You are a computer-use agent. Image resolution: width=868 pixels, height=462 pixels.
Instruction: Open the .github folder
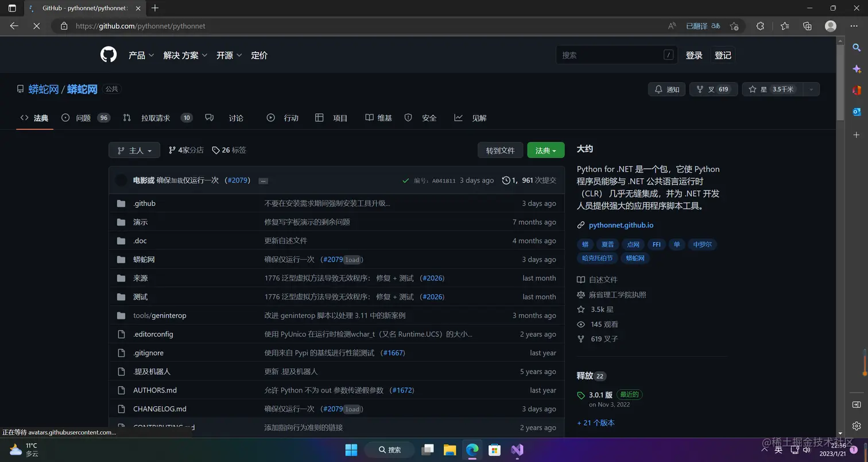pos(144,203)
